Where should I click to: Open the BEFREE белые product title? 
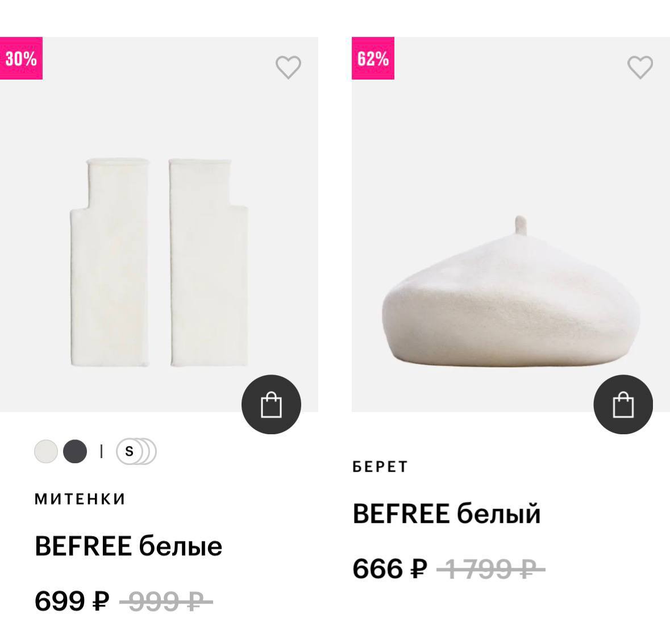pos(128,546)
